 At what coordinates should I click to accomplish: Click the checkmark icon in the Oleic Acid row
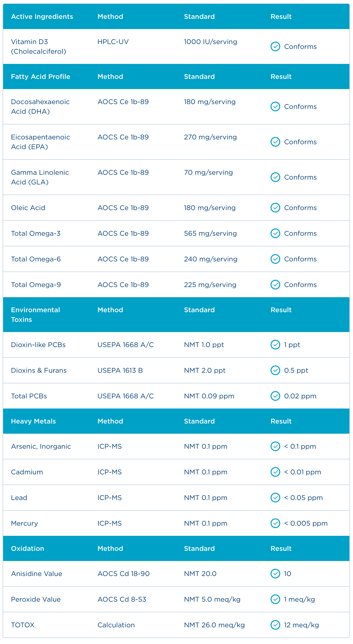point(275,207)
